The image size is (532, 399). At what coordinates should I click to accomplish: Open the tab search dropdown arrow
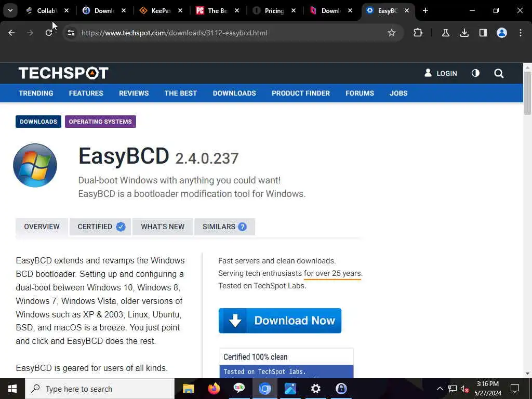coord(10,10)
